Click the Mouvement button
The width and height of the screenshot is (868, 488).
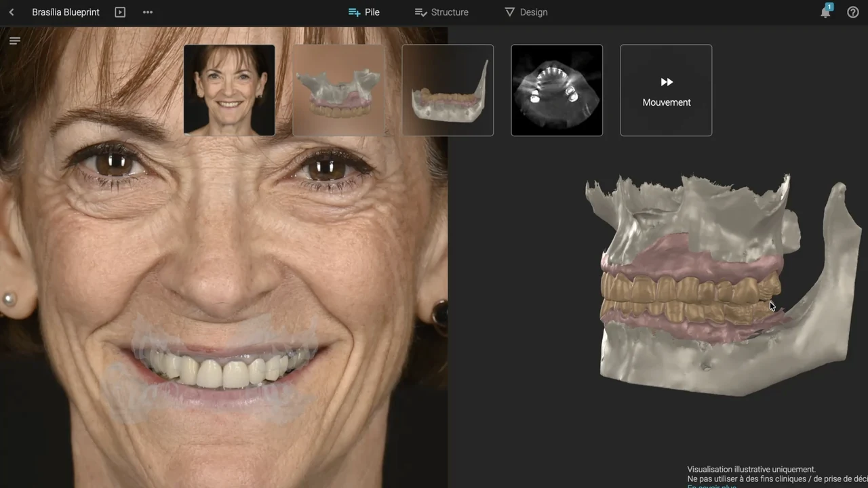[666, 90]
